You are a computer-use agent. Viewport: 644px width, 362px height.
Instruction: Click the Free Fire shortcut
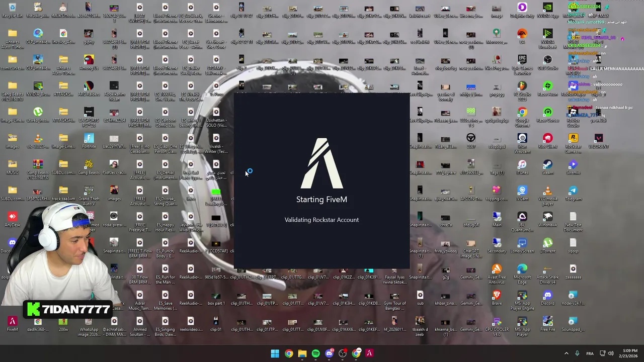(547, 324)
